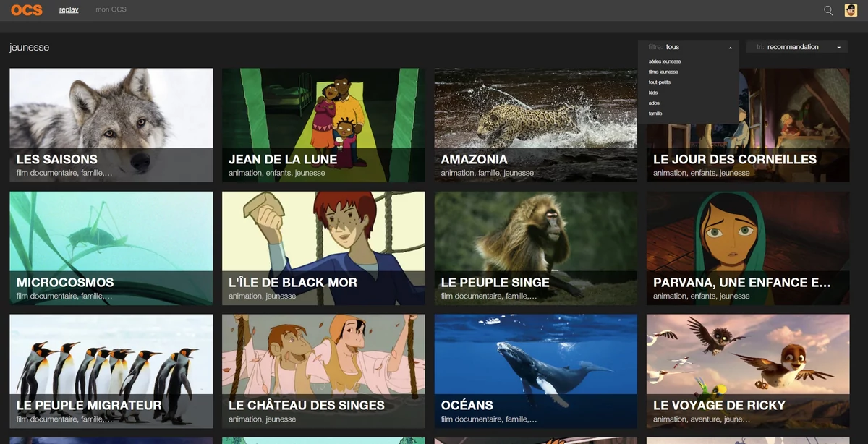Select the ados filter option

[654, 103]
